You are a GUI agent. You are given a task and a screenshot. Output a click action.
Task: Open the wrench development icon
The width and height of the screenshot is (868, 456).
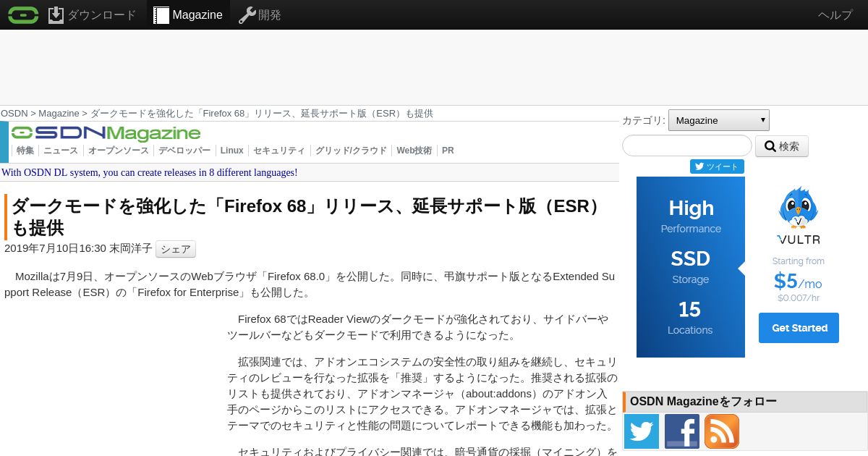(x=247, y=14)
